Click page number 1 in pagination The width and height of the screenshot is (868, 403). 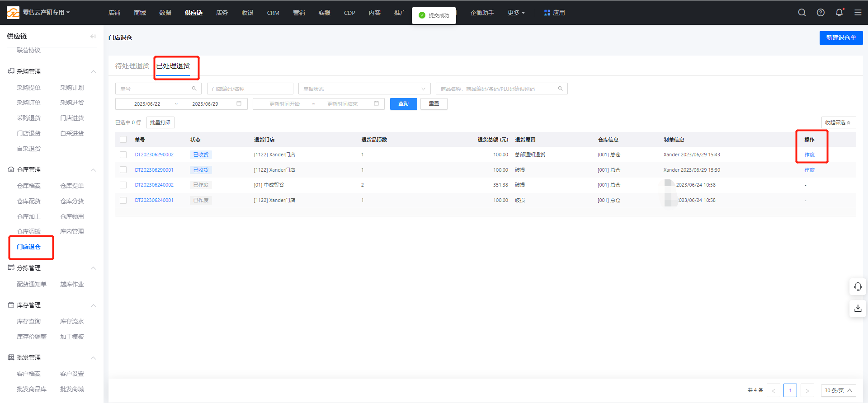(790, 390)
